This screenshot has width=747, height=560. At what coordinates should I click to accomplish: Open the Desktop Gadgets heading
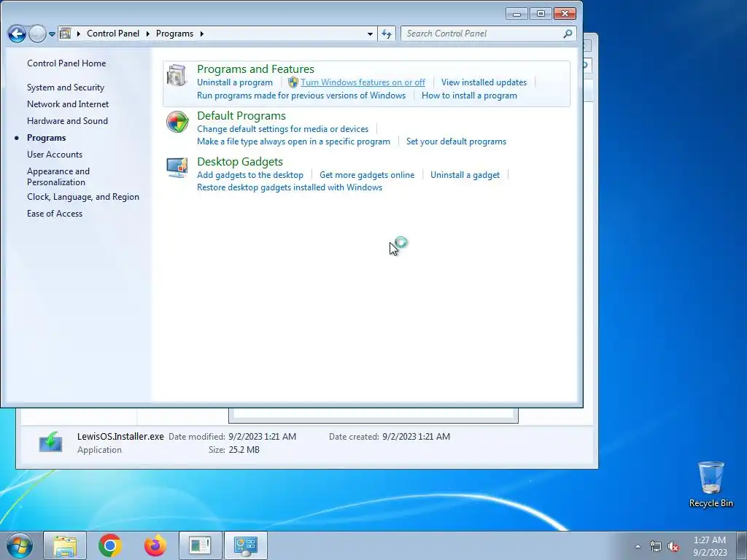click(239, 162)
